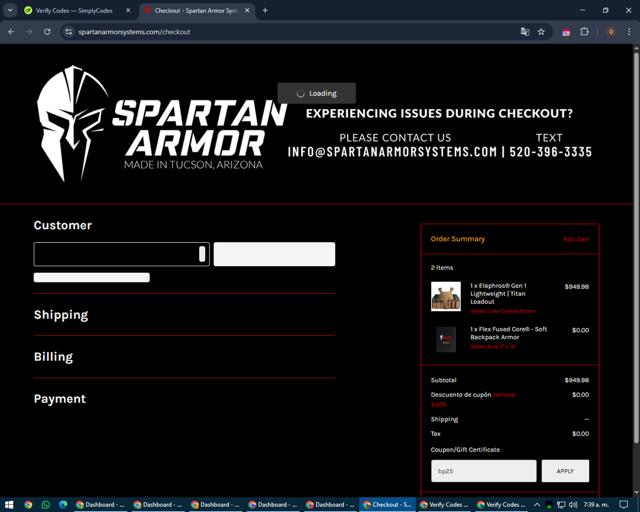
Task: Launch Microsoft Edge from the taskbar
Action: tap(63, 505)
